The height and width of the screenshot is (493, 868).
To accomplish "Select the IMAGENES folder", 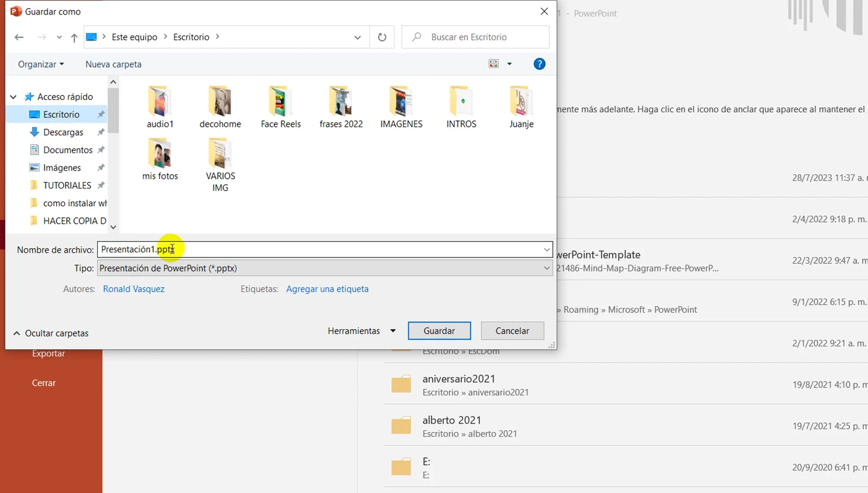I will 401,107.
